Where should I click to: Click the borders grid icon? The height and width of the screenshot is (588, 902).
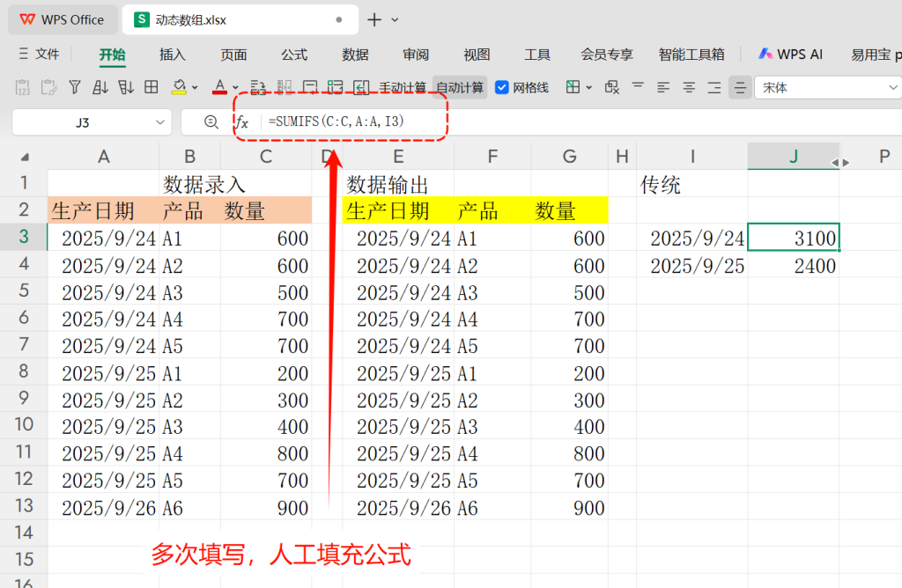pos(152,87)
